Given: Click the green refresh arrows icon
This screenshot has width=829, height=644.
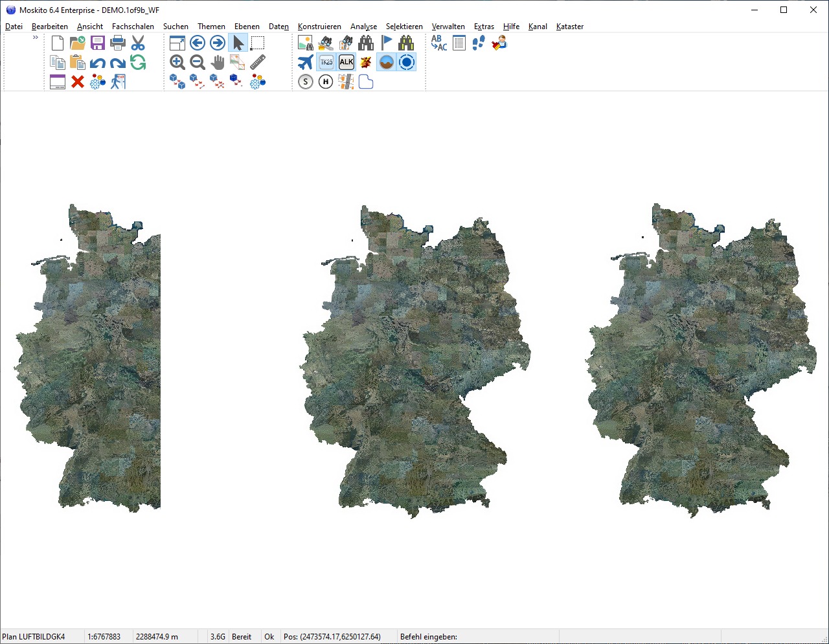Looking at the screenshot, I should (x=138, y=62).
